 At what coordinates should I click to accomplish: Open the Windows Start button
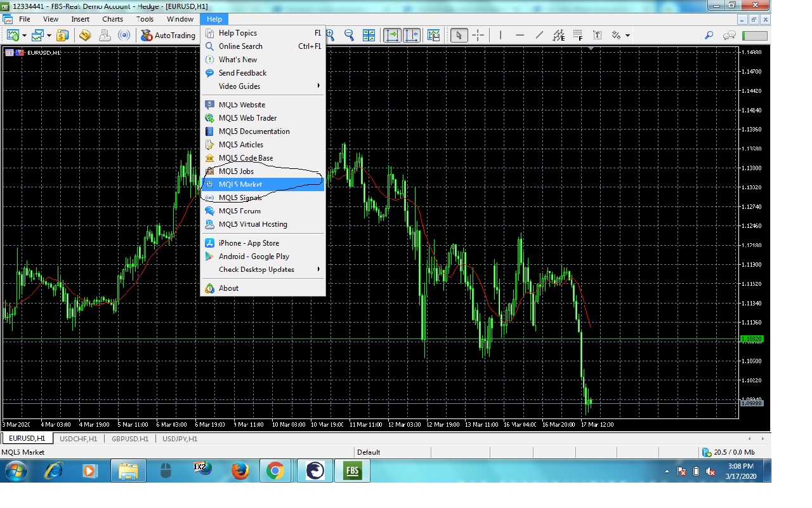[15, 471]
